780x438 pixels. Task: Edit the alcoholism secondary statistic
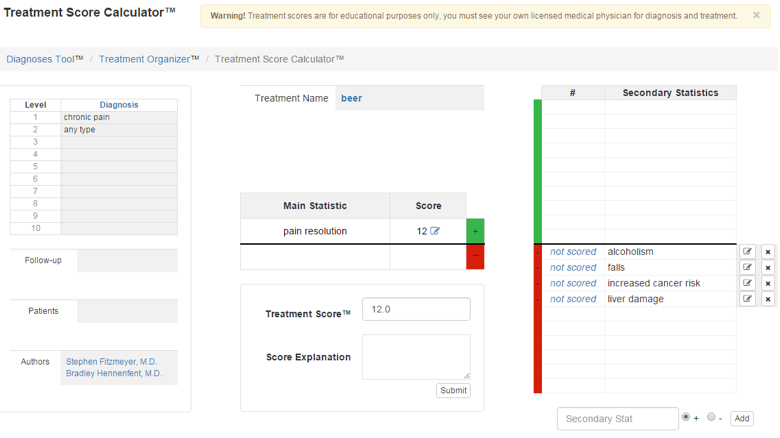click(747, 252)
